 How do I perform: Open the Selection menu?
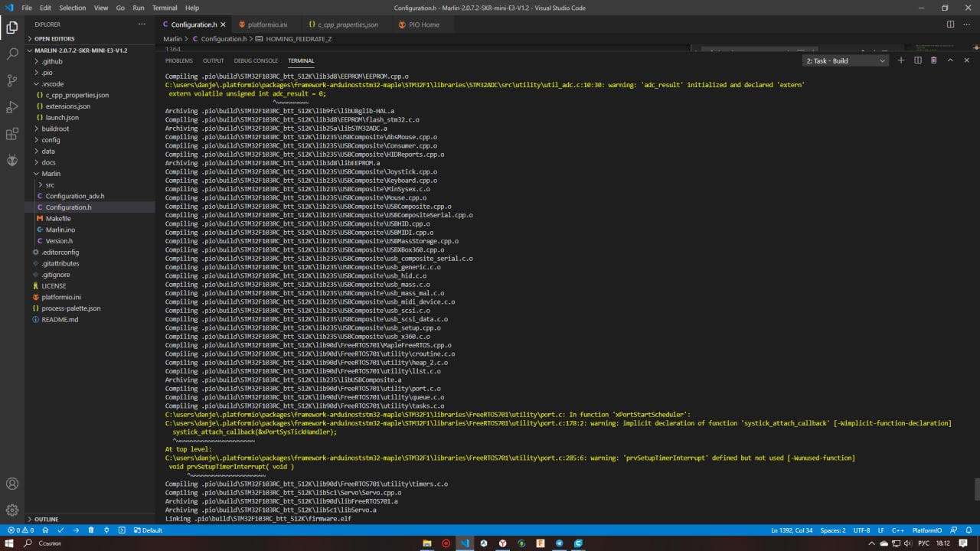pyautogui.click(x=73, y=8)
